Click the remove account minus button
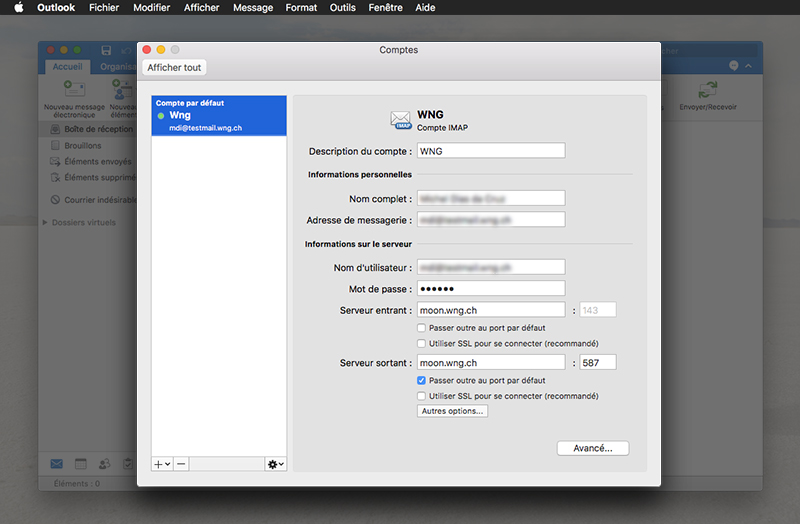Viewport: 800px width, 524px height. (181, 464)
